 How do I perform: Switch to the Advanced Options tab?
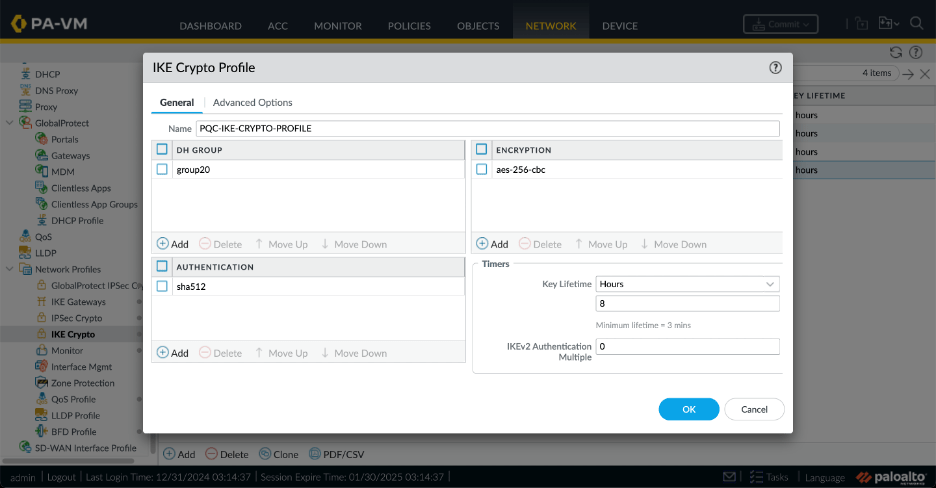252,102
